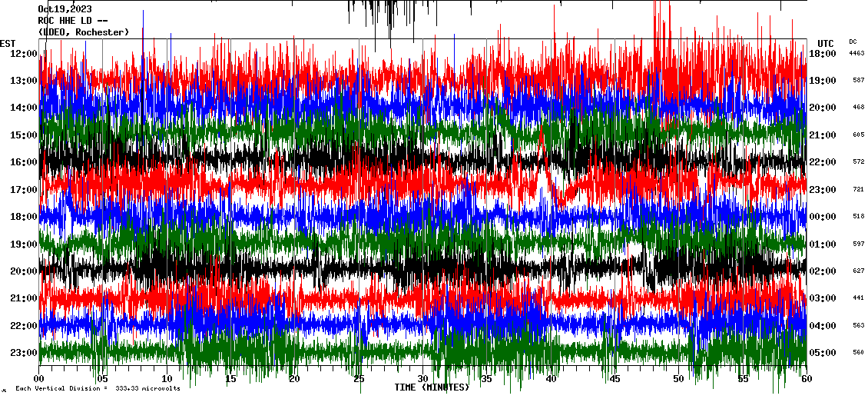Click the 05:00 UTC time label
The width and height of the screenshot is (868, 399).
(823, 353)
